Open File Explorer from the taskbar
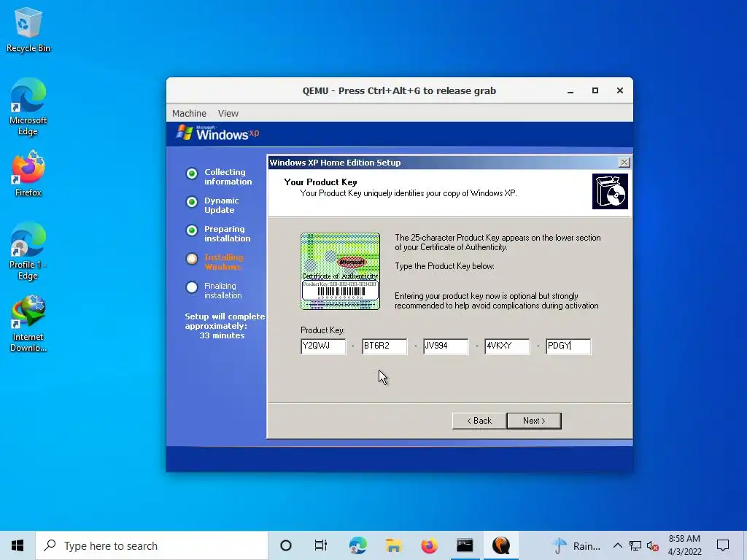The width and height of the screenshot is (747, 560). [393, 545]
